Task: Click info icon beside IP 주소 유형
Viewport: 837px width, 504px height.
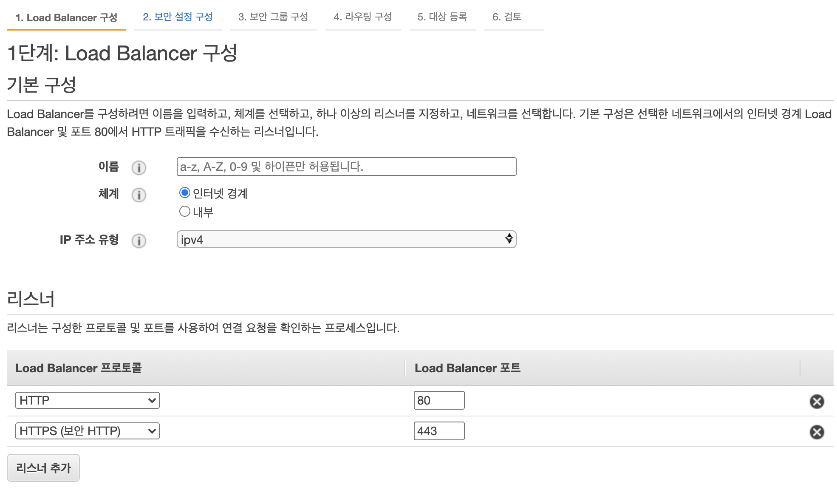Action: pos(139,241)
